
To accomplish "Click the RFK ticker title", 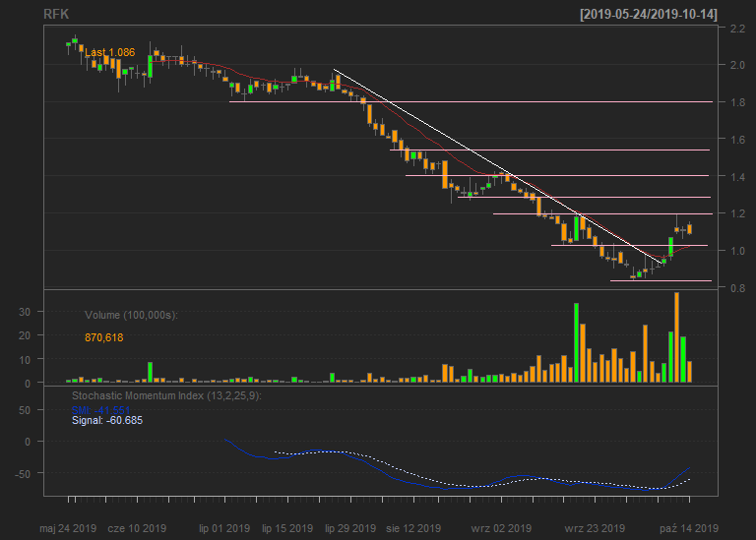I will click(x=56, y=15).
